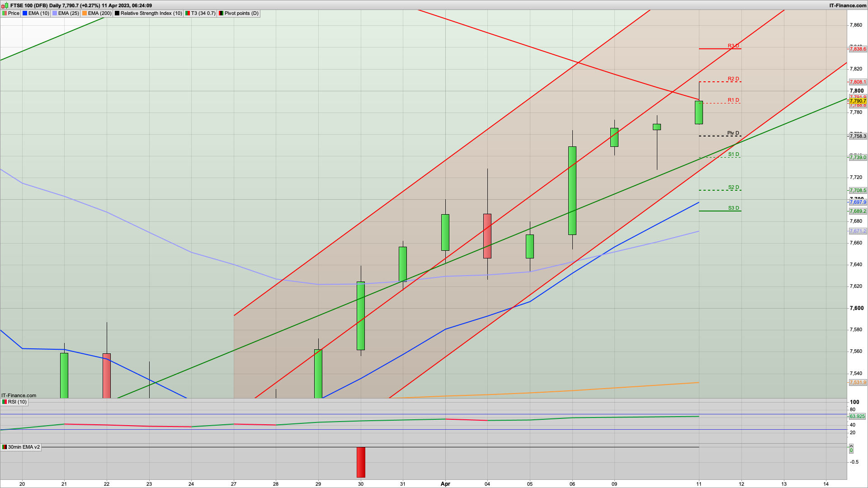Open the Price legend settings tab
Image resolution: width=868 pixels, height=488 pixels.
(x=14, y=13)
